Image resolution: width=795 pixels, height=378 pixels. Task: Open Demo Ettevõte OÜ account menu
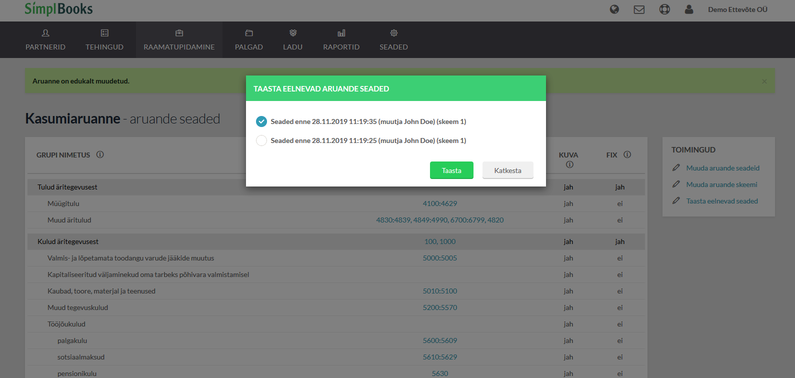click(x=737, y=9)
